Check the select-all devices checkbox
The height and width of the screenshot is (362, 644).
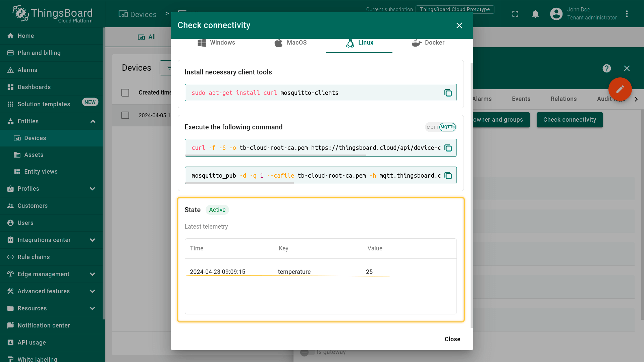click(125, 93)
